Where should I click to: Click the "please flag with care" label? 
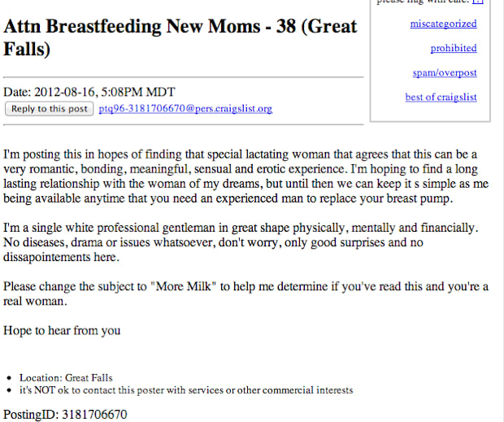pyautogui.click(x=423, y=2)
